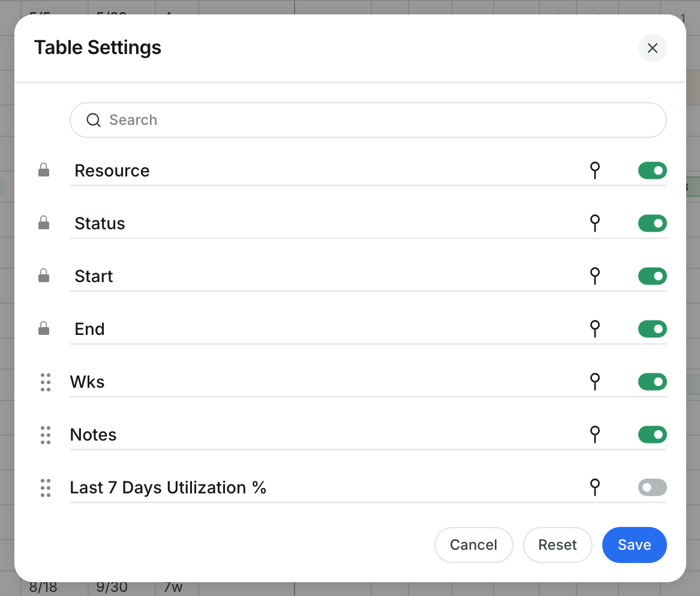The width and height of the screenshot is (700, 596).
Task: Hide the Wks column
Action: tap(652, 382)
